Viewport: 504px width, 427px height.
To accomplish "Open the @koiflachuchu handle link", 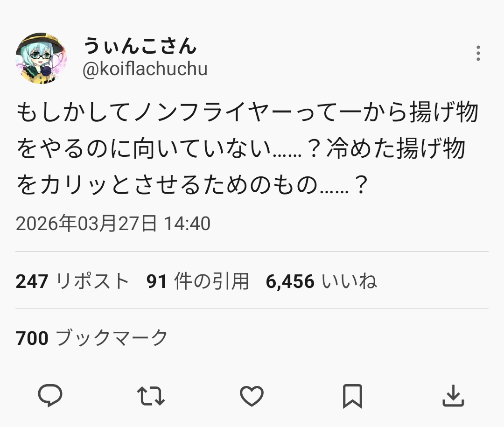I will pos(145,69).
